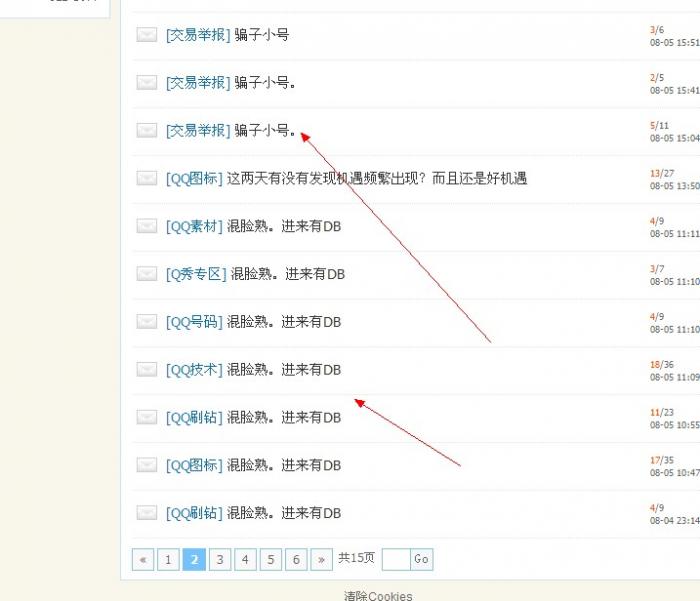Open the [QQ号码] category link
The width and height of the screenshot is (700, 601).
click(x=194, y=321)
